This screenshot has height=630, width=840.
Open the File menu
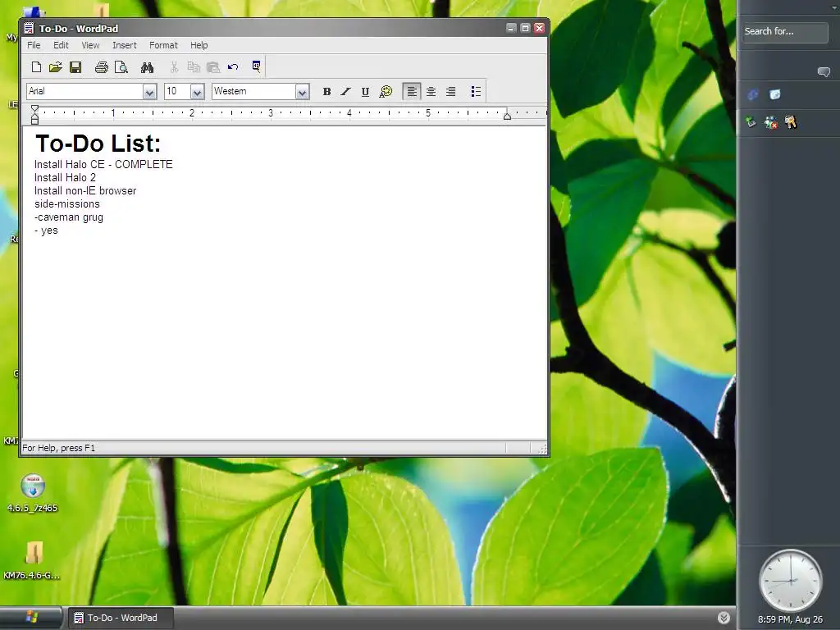(34, 46)
